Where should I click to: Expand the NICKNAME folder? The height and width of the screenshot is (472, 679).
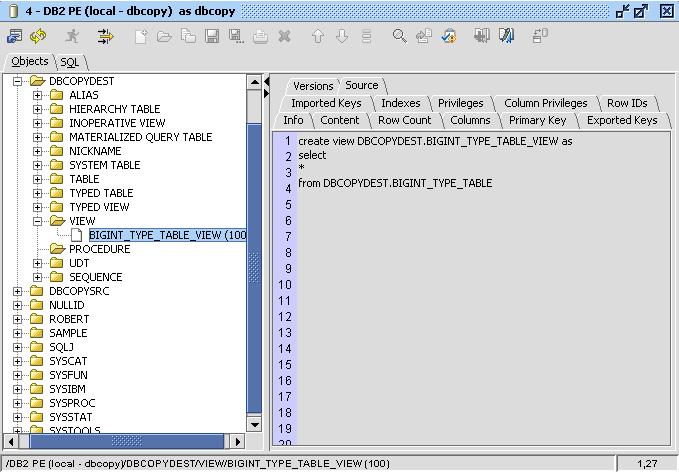(38, 151)
